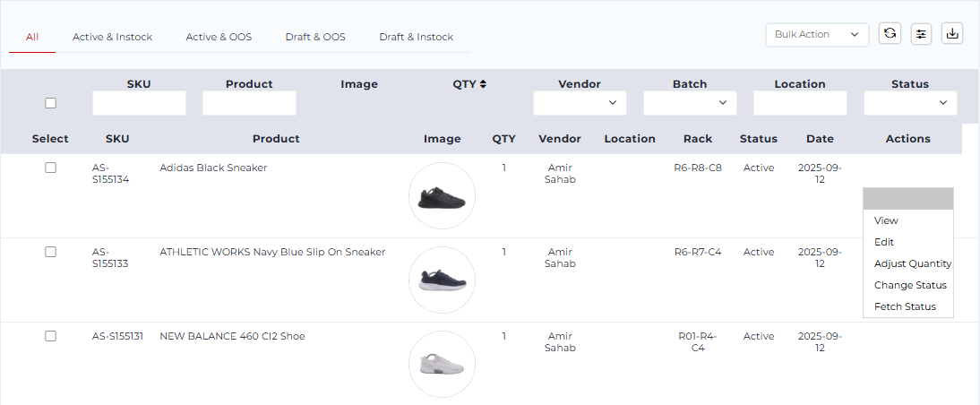The image size is (980, 405).
Task: Click the SKU filter input field
Action: (139, 103)
